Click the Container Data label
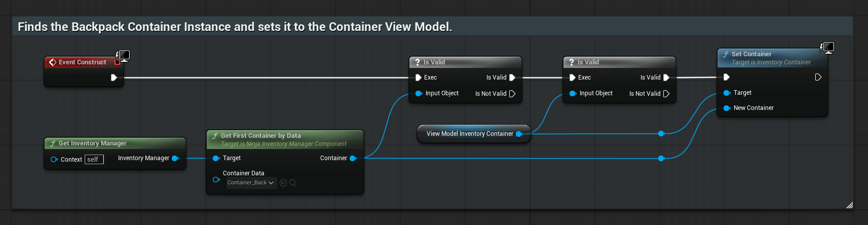The width and height of the screenshot is (868, 225). click(243, 173)
